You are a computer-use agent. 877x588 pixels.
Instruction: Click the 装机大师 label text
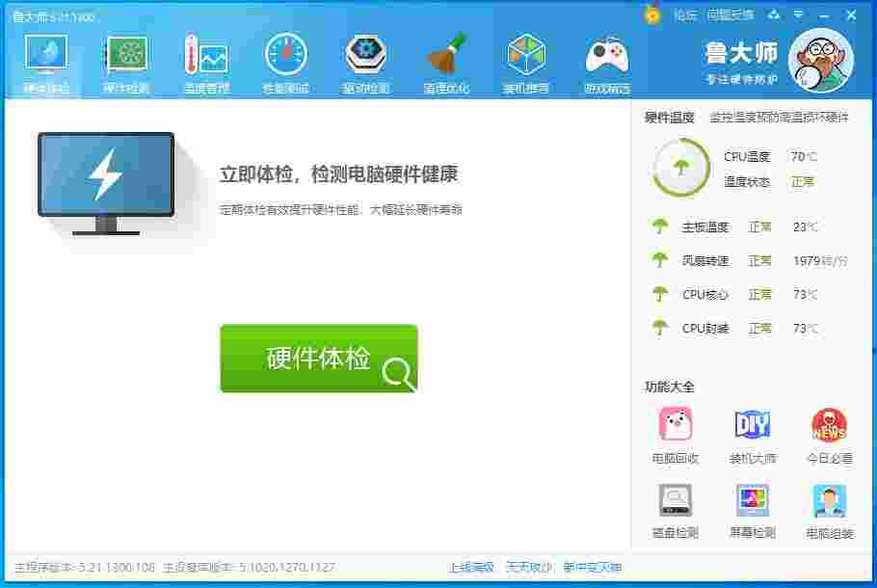[753, 458]
